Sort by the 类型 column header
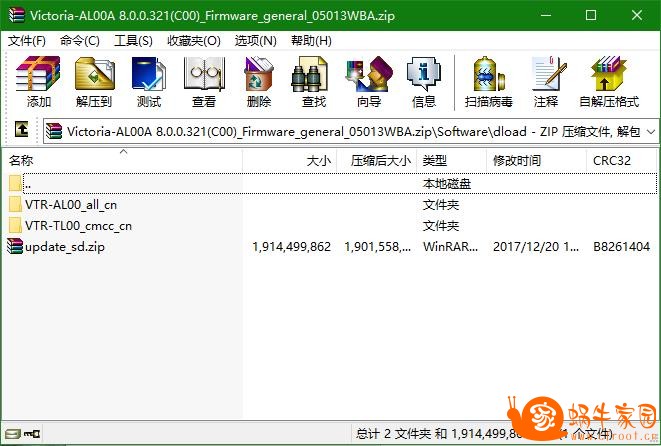The image size is (661, 446). pyautogui.click(x=451, y=160)
